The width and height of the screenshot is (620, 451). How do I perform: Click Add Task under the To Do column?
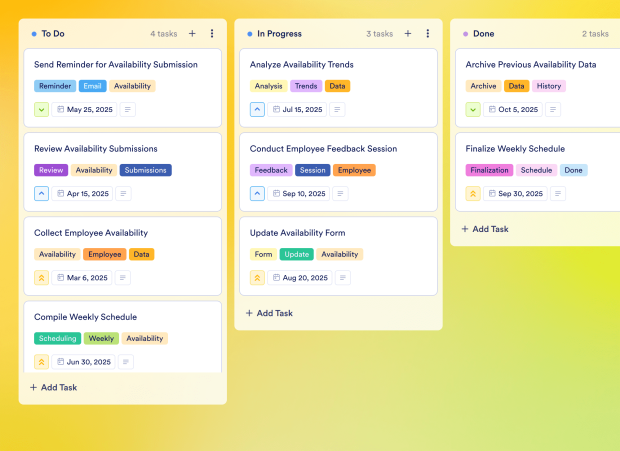[x=53, y=387]
